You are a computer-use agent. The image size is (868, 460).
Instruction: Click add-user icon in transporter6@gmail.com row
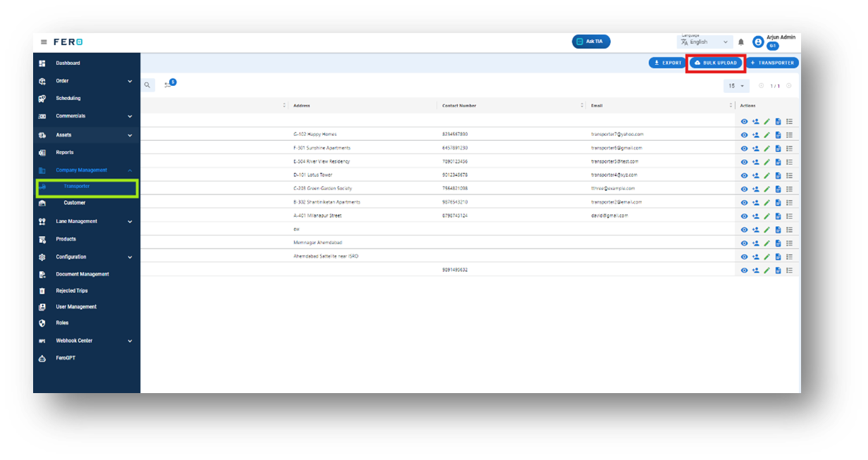(x=755, y=149)
